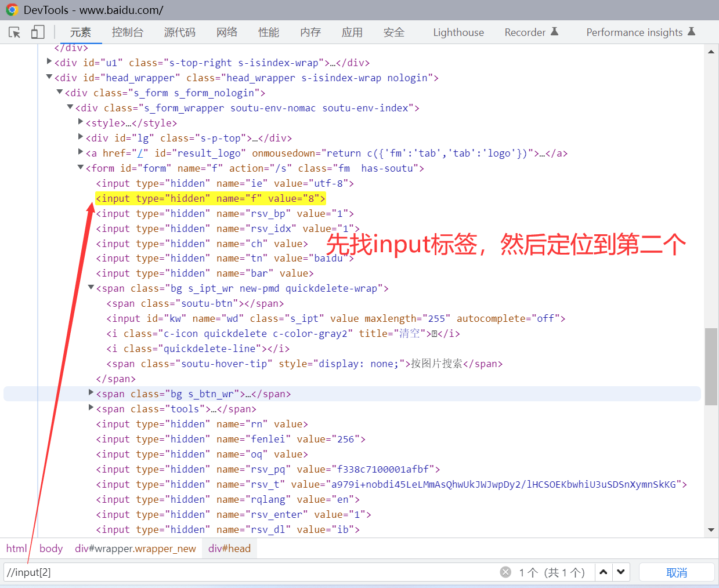Expand the a id="result_logo" node
The image size is (719, 588).
(81, 152)
